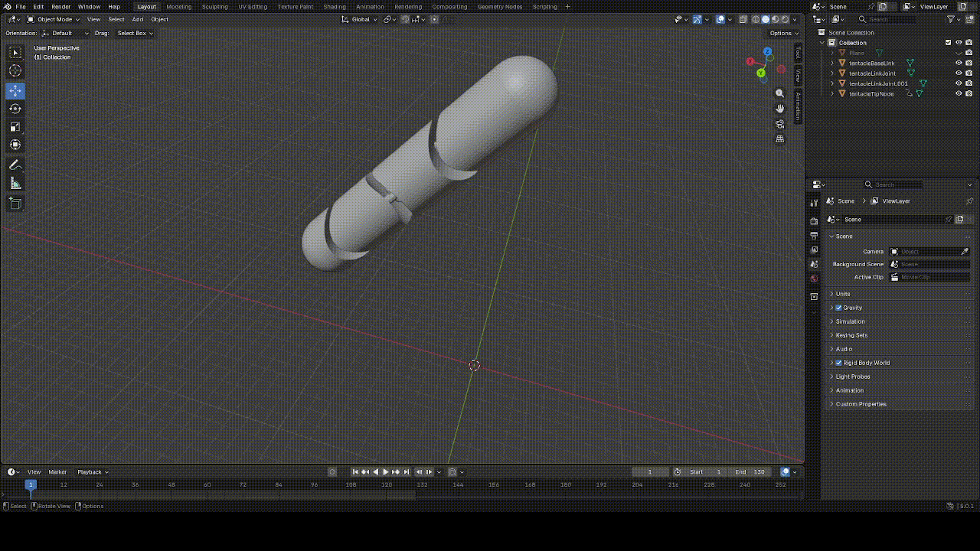Uncheck the Gravity checkbox in Scene properties
This screenshot has width=980, height=551.
[838, 307]
